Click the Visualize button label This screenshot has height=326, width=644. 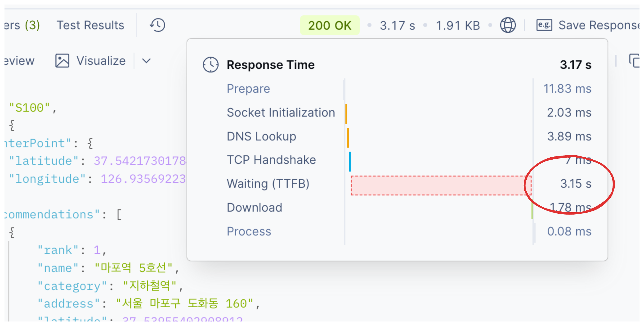pyautogui.click(x=101, y=61)
